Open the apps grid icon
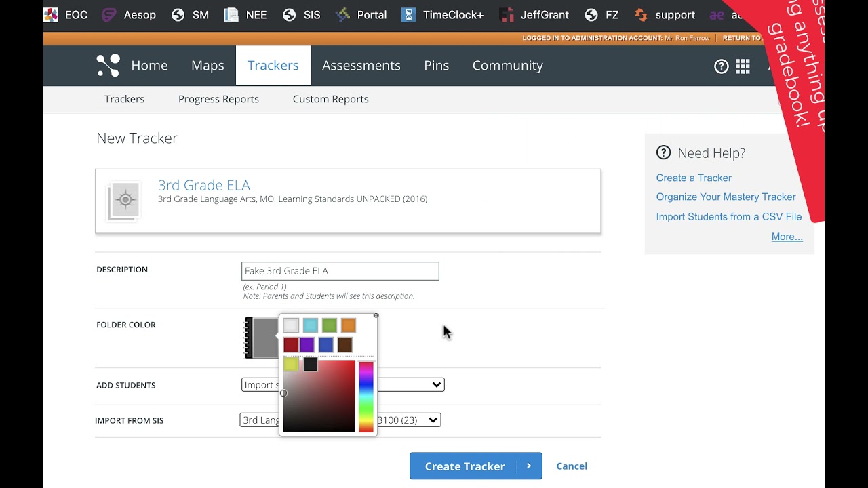Viewport: 868px width, 488px height. click(743, 66)
